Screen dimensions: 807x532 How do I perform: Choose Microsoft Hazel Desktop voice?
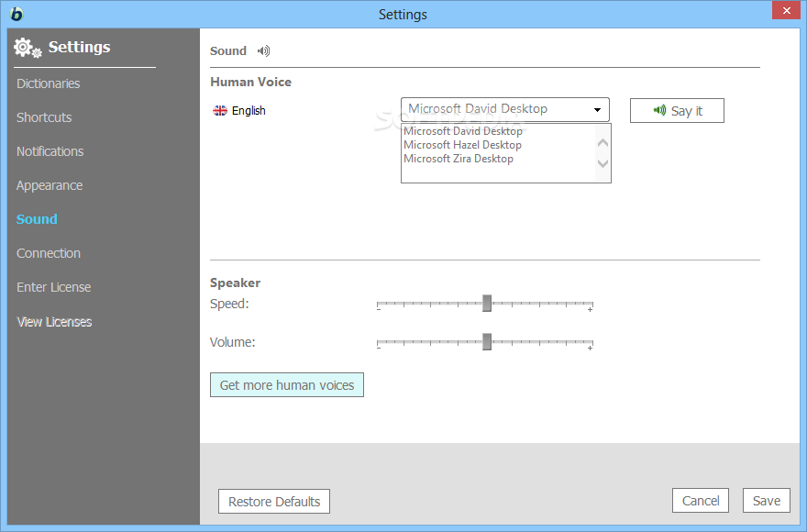(462, 145)
